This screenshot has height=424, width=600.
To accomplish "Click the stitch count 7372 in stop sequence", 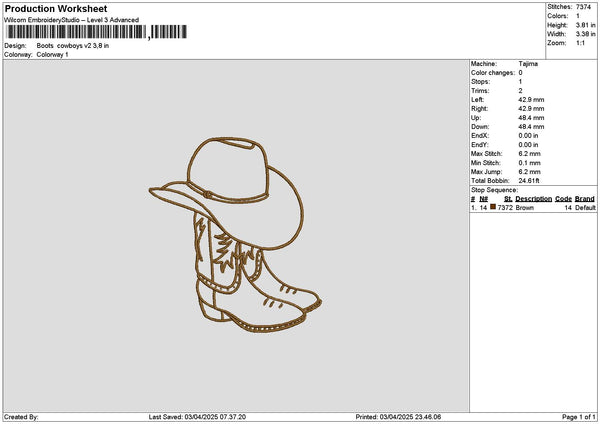I will click(505, 208).
